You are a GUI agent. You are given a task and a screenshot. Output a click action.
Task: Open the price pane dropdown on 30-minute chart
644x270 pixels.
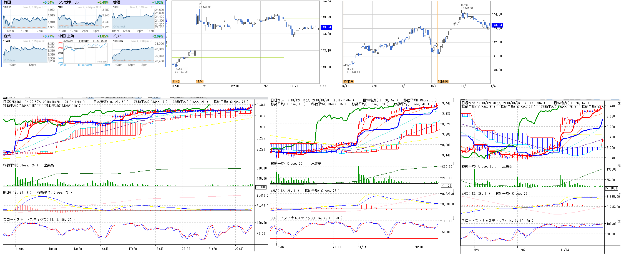pyautogui.click(x=619, y=103)
